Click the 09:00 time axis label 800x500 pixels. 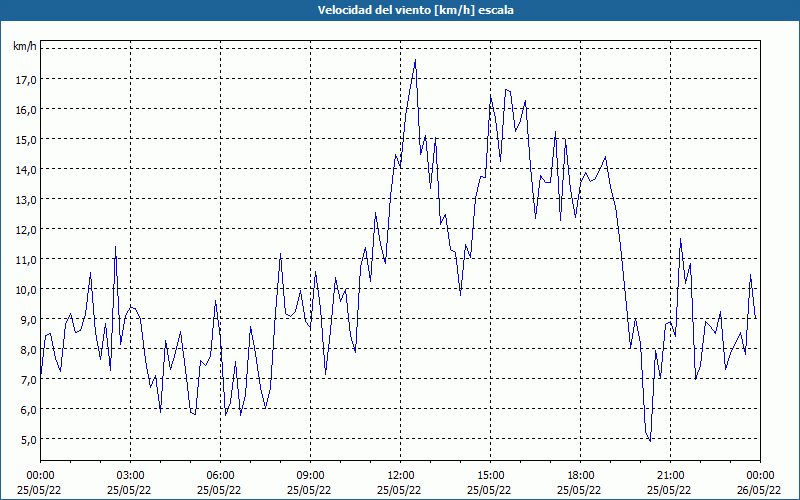tap(311, 476)
